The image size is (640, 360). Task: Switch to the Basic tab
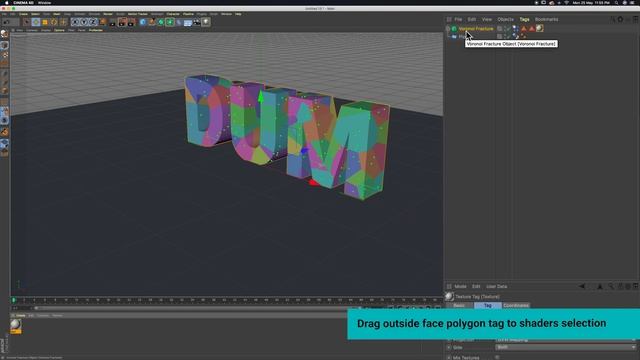pos(459,305)
